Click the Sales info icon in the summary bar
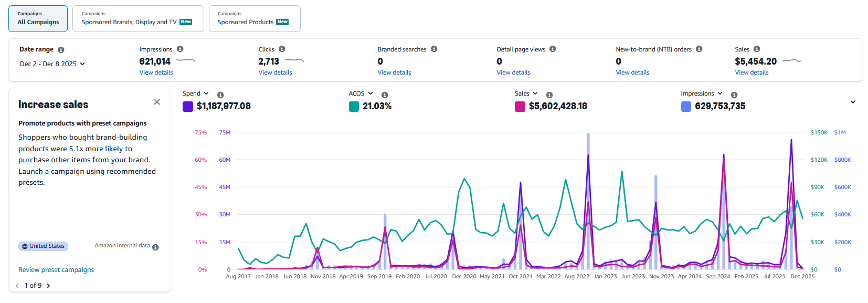 (x=757, y=49)
